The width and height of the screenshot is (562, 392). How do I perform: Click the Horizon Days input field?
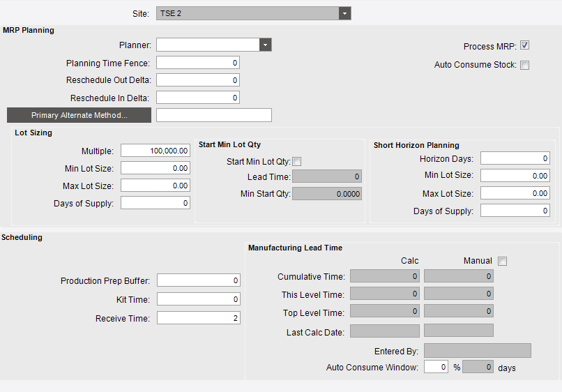click(x=515, y=158)
